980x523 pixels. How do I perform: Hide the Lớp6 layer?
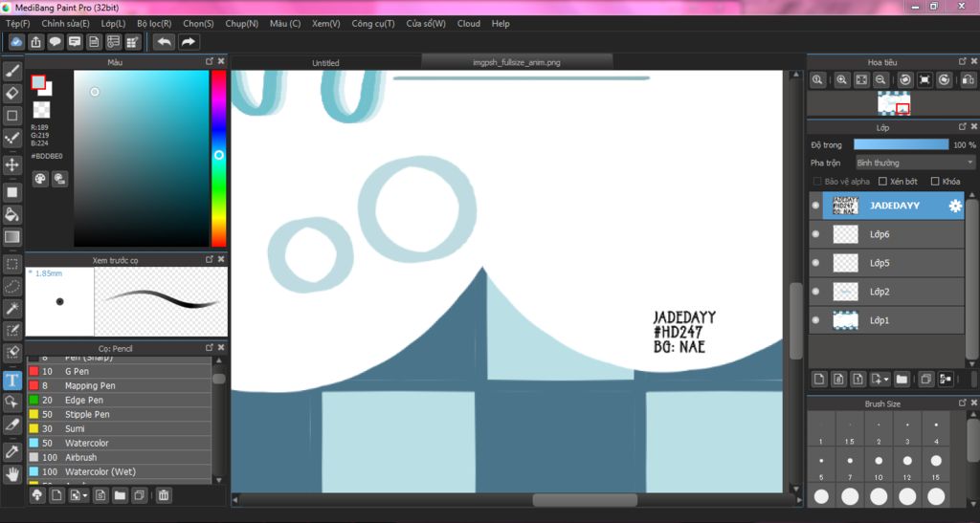[x=815, y=234]
